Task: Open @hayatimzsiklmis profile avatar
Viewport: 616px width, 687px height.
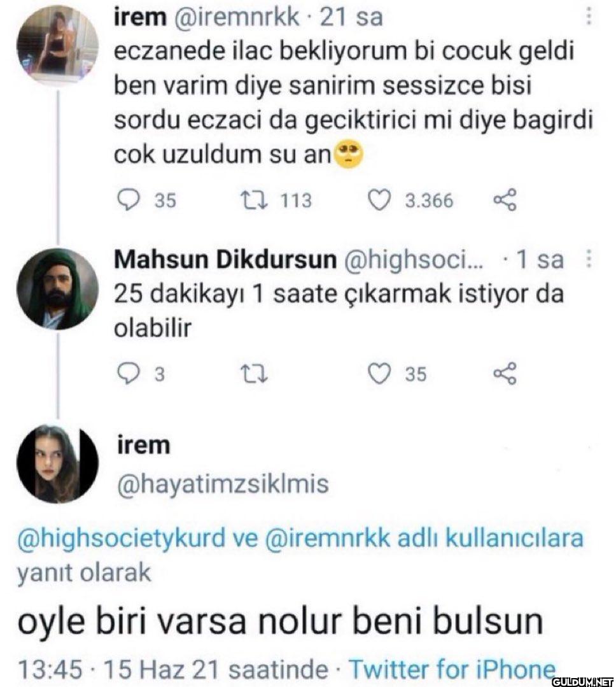Action: pos(57,463)
